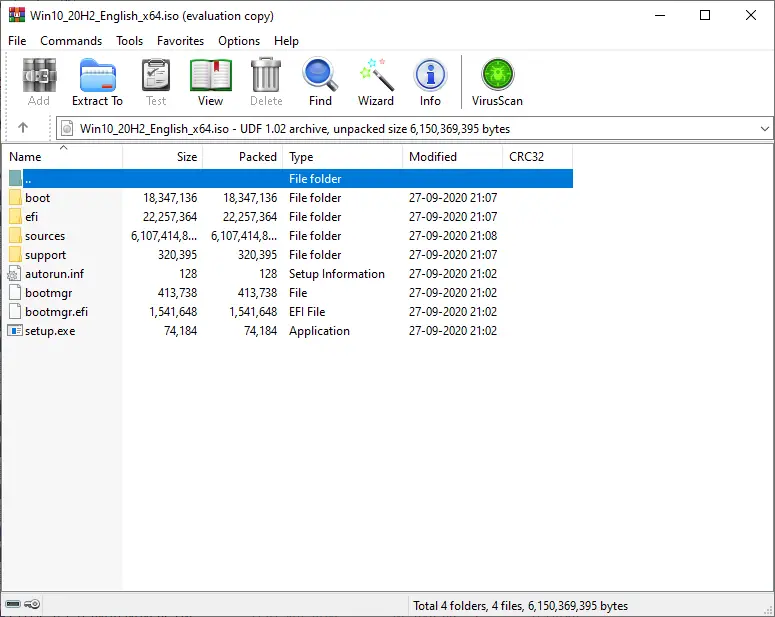Image resolution: width=775 pixels, height=617 pixels.
Task: Open the View book icon
Action: pos(211,75)
